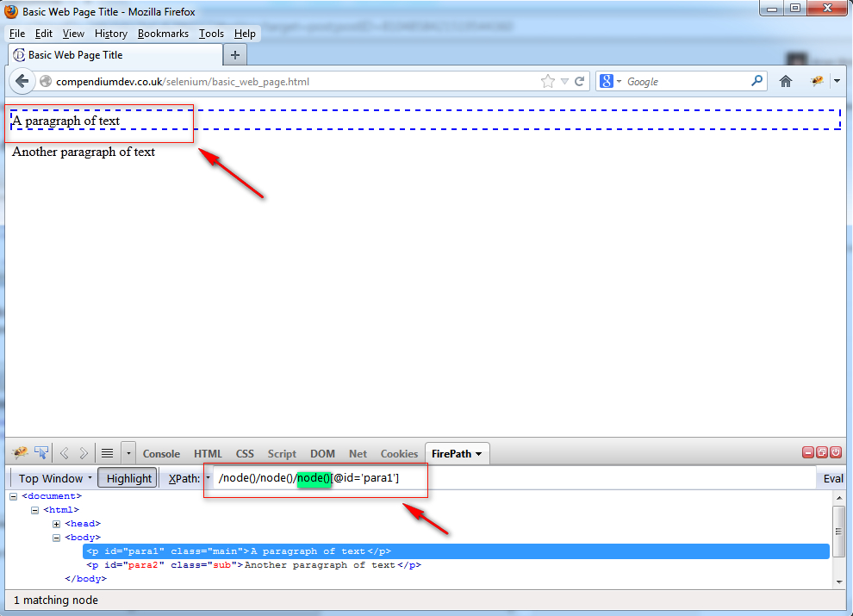Bookmark the page with the star icon

(x=547, y=80)
